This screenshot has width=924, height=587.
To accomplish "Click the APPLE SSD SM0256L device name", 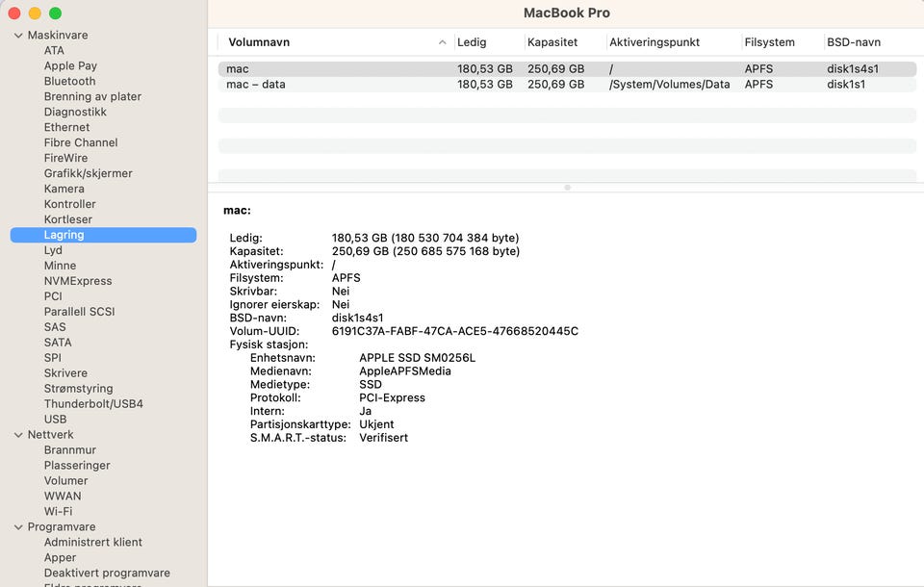I will (x=417, y=358).
